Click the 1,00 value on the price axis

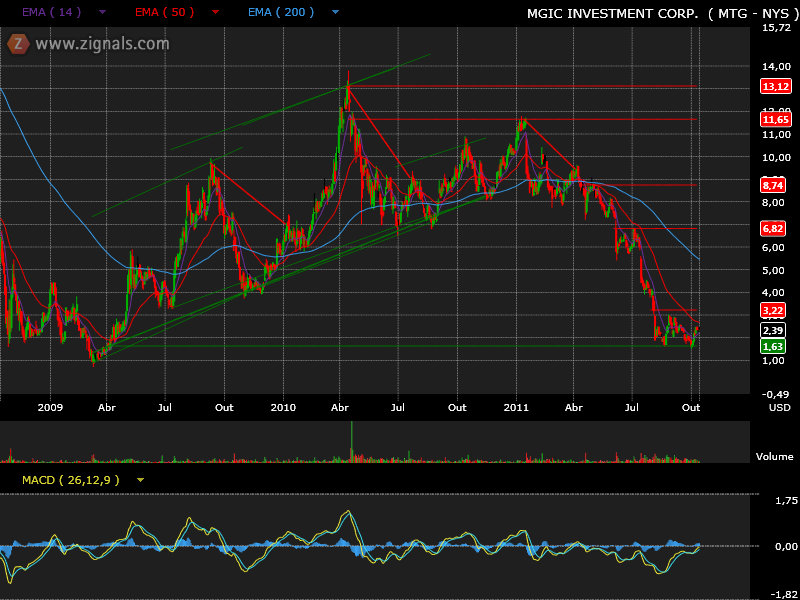[773, 361]
